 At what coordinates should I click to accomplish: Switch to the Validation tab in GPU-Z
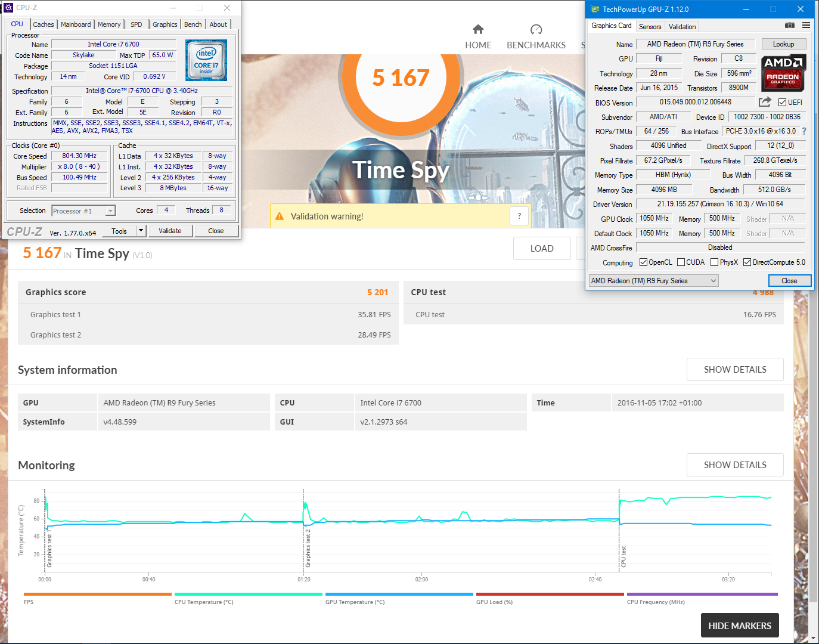pyautogui.click(x=682, y=27)
